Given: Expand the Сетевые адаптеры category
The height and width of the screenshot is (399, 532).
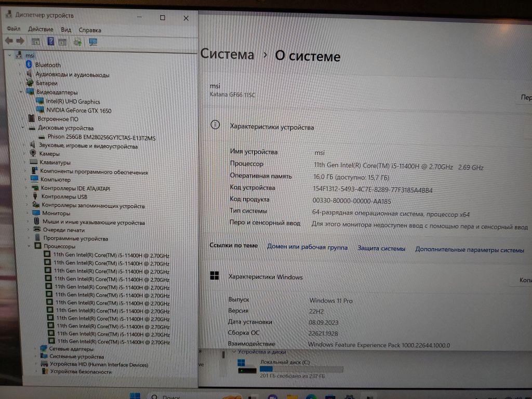Looking at the screenshot, I should 36,349.
